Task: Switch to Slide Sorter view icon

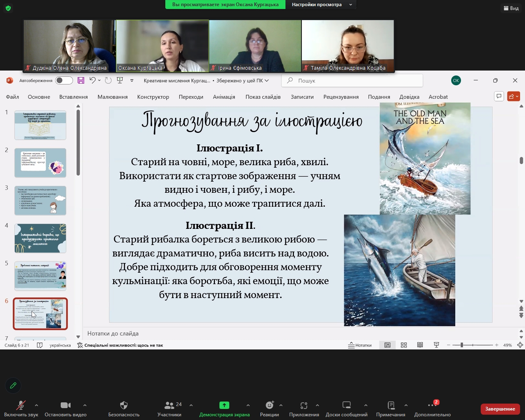Action: tap(404, 345)
